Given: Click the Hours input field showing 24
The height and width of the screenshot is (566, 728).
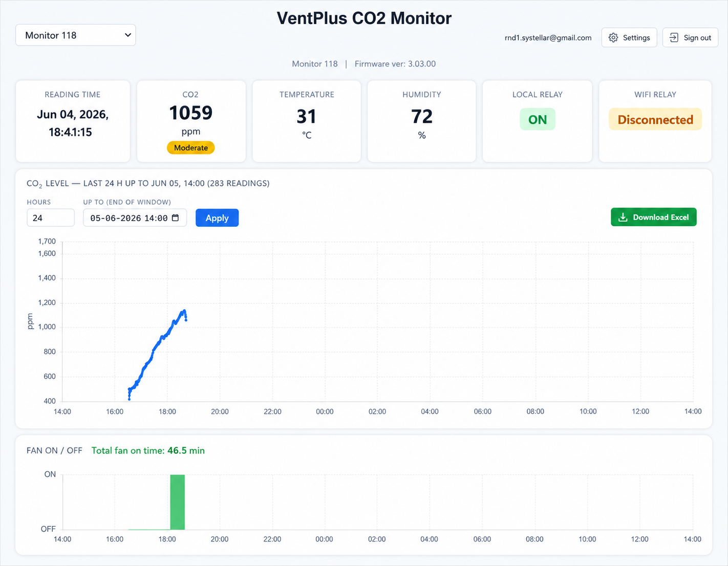Looking at the screenshot, I should click(51, 218).
